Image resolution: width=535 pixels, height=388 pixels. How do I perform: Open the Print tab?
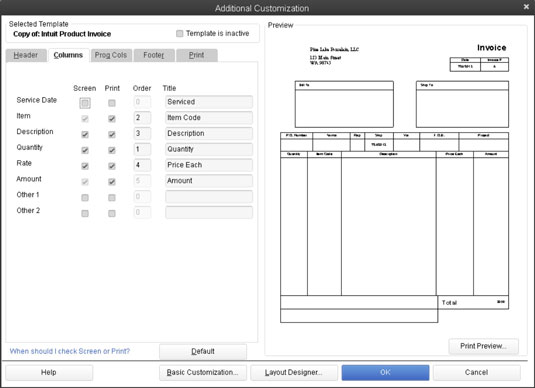point(197,55)
